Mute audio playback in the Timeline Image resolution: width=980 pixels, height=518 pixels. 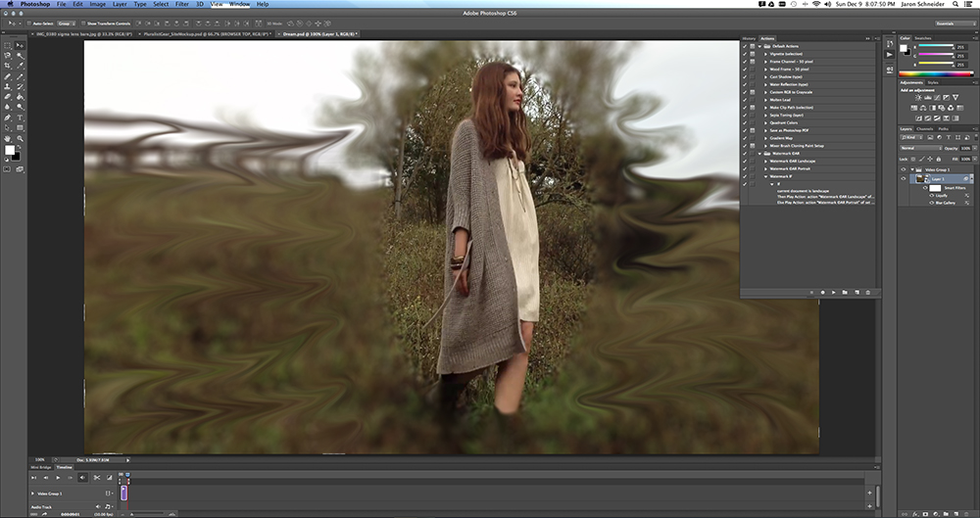click(81, 477)
